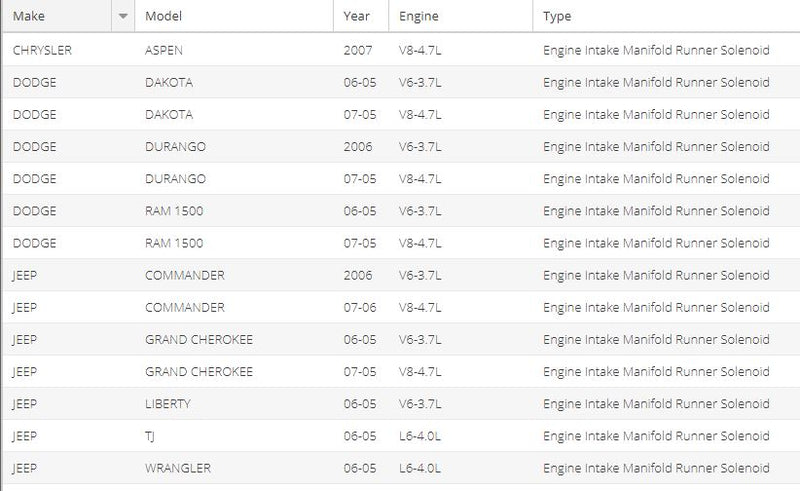
Task: Select the JEEP make cell for Liberty
Action: (24, 404)
